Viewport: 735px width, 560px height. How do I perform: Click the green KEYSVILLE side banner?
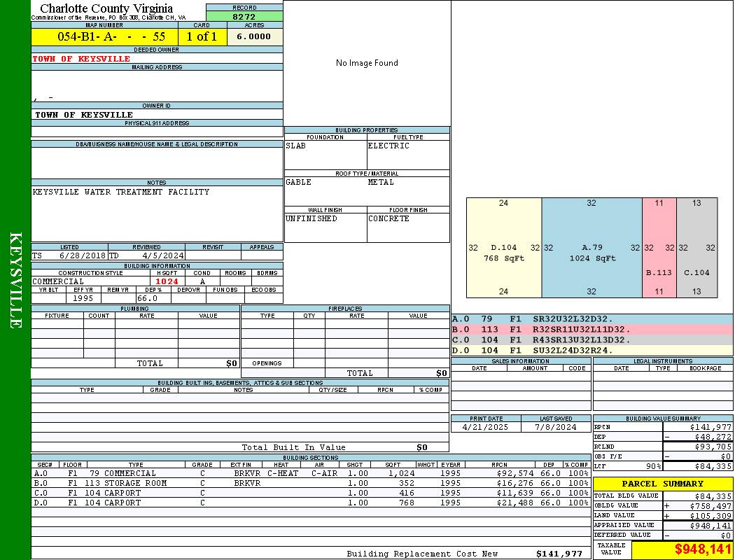[x=15, y=280]
